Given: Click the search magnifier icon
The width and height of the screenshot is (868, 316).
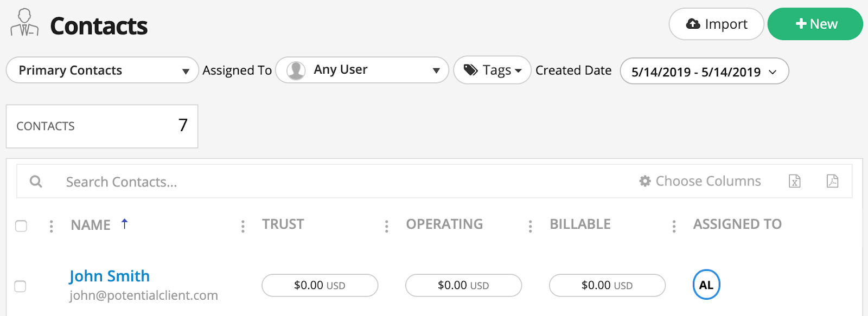Looking at the screenshot, I should tap(36, 181).
